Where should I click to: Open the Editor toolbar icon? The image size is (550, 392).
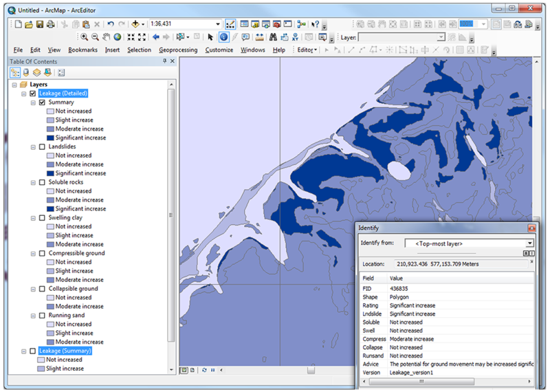click(x=230, y=24)
